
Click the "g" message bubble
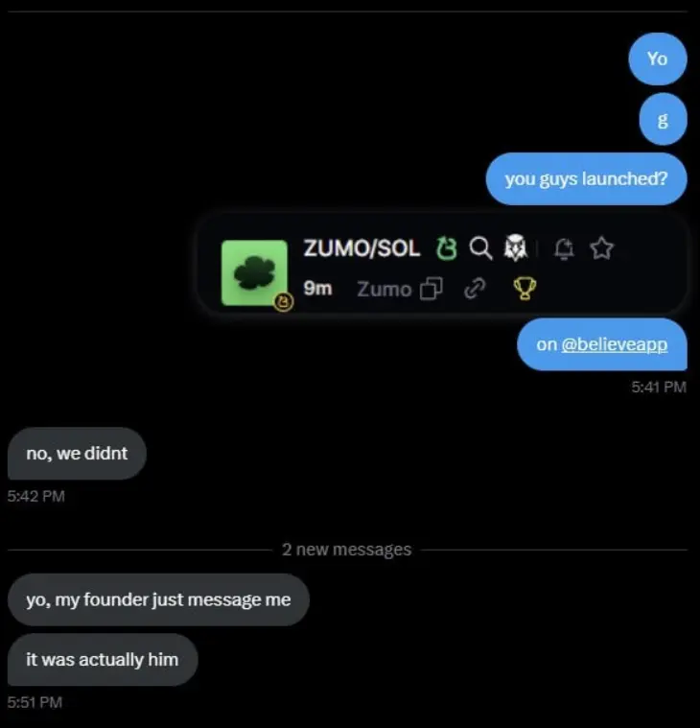(x=663, y=119)
